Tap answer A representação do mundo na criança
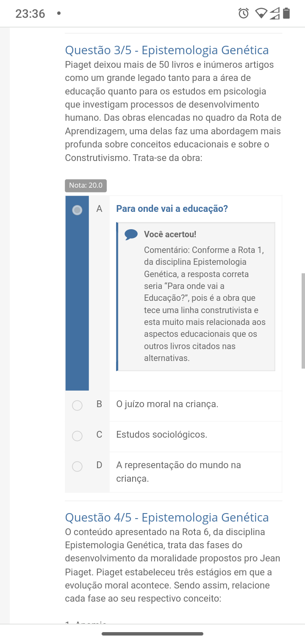The image size is (305, 644). tap(178, 472)
